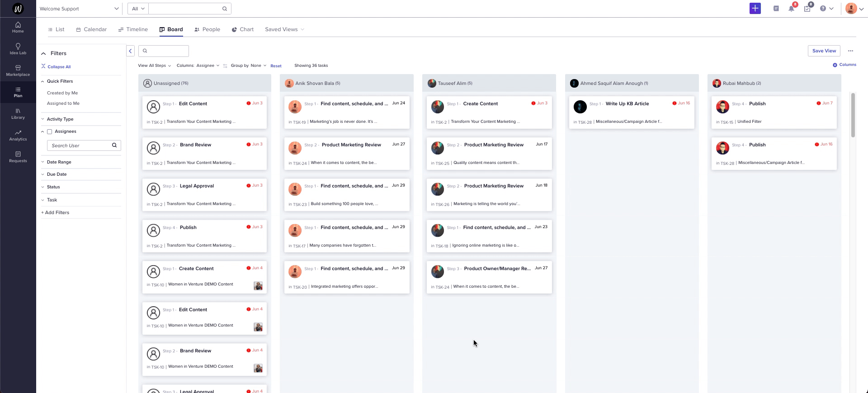
Task: Click Unassigned column person icon
Action: [147, 83]
